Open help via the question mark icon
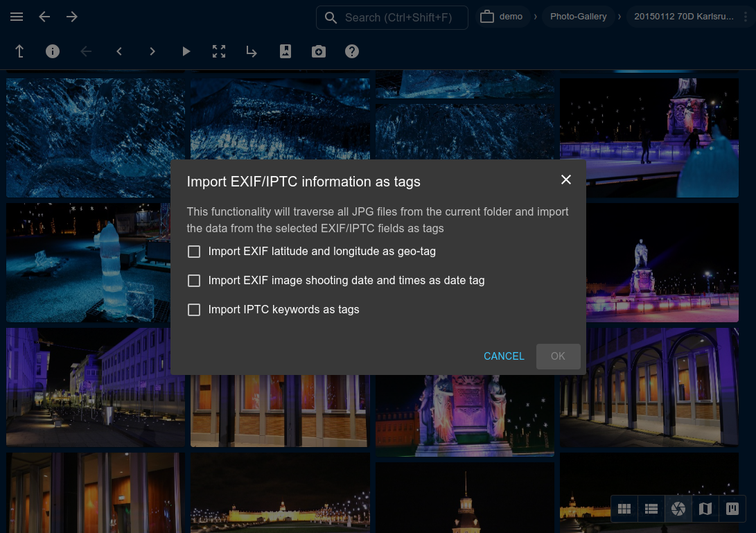This screenshot has height=533, width=756. click(352, 51)
